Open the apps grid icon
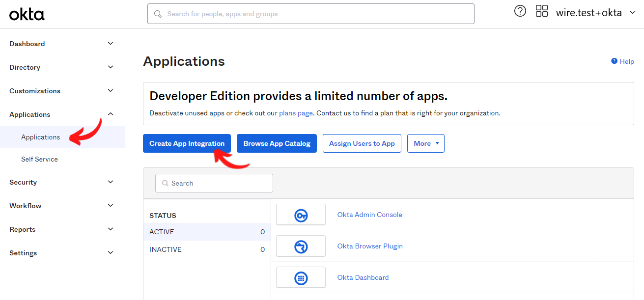 pyautogui.click(x=541, y=11)
